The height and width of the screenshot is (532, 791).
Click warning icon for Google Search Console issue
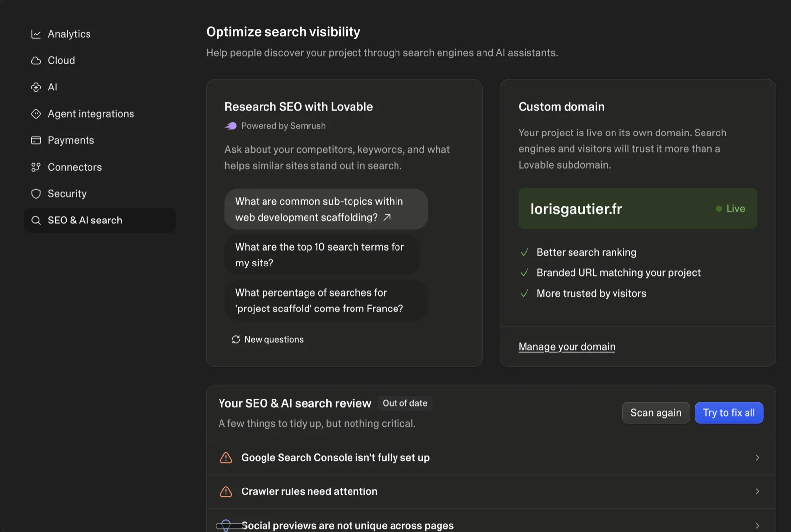(x=226, y=458)
